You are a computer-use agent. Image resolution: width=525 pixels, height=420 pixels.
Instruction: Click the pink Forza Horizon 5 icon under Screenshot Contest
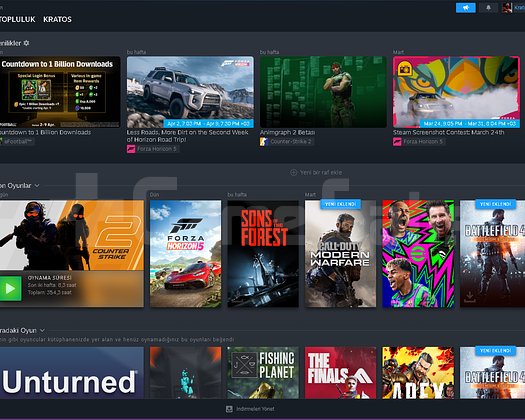pos(397,142)
